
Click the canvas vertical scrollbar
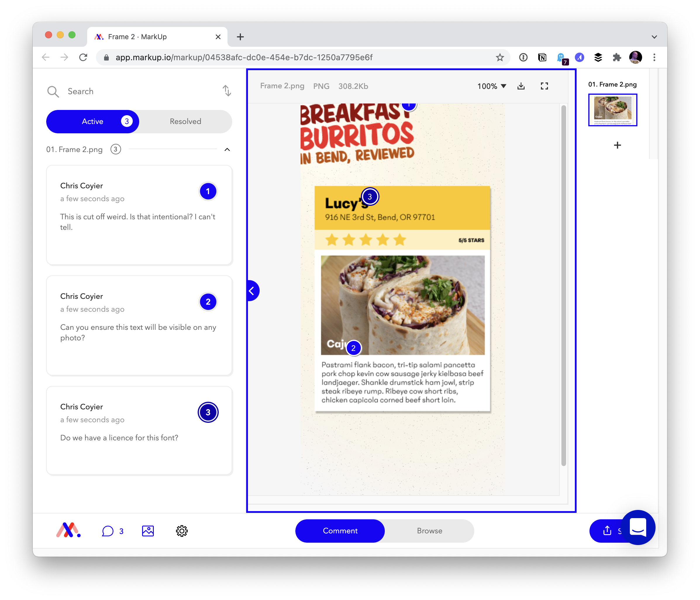563,285
